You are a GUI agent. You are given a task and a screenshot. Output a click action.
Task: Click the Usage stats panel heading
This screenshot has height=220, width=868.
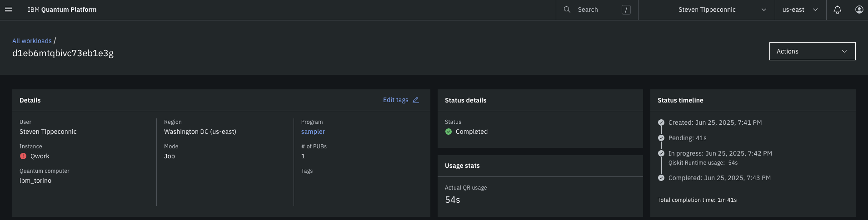[x=462, y=166]
